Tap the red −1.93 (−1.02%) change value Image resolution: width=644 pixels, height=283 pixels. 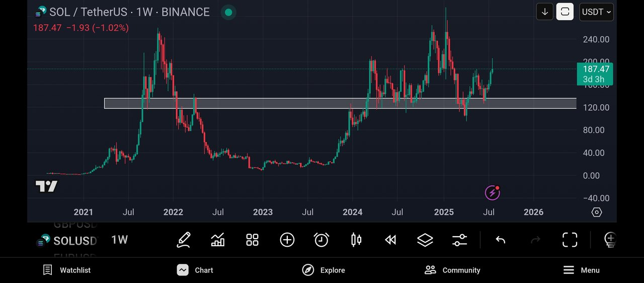point(97,28)
